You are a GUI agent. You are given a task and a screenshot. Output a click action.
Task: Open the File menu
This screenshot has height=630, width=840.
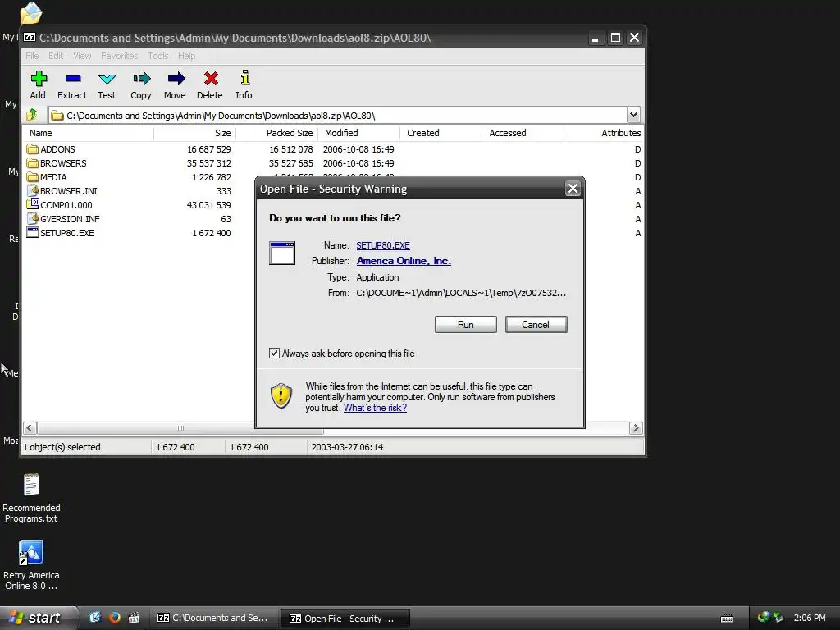(x=32, y=56)
